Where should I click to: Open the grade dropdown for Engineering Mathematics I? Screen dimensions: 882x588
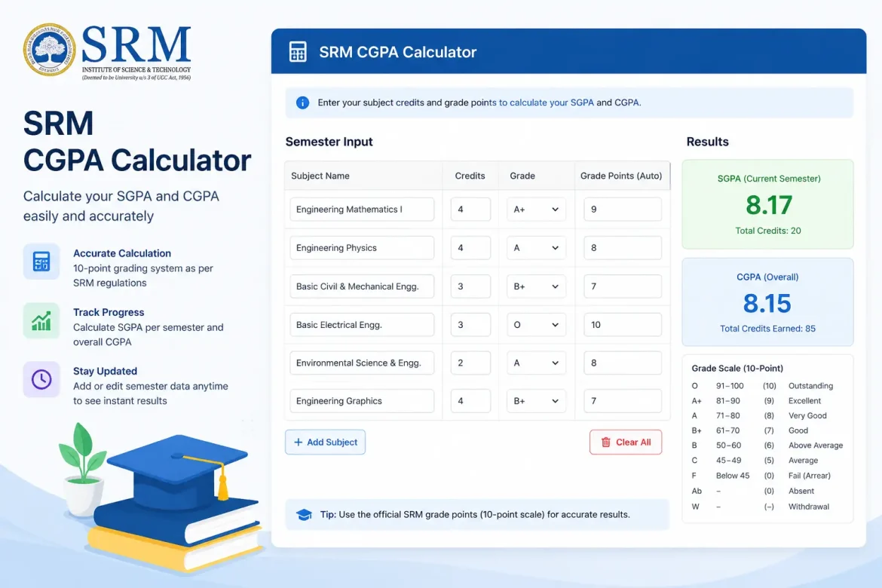[x=535, y=210]
